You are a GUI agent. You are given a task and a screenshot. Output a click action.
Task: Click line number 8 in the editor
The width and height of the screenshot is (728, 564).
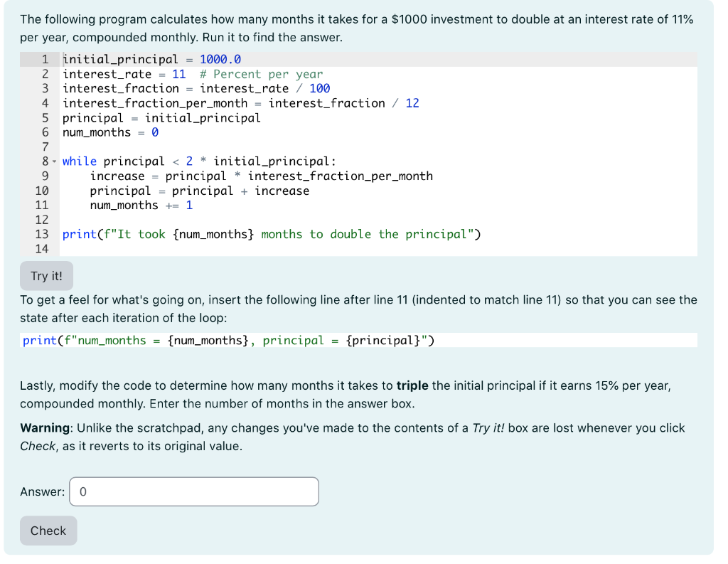[x=45, y=161]
